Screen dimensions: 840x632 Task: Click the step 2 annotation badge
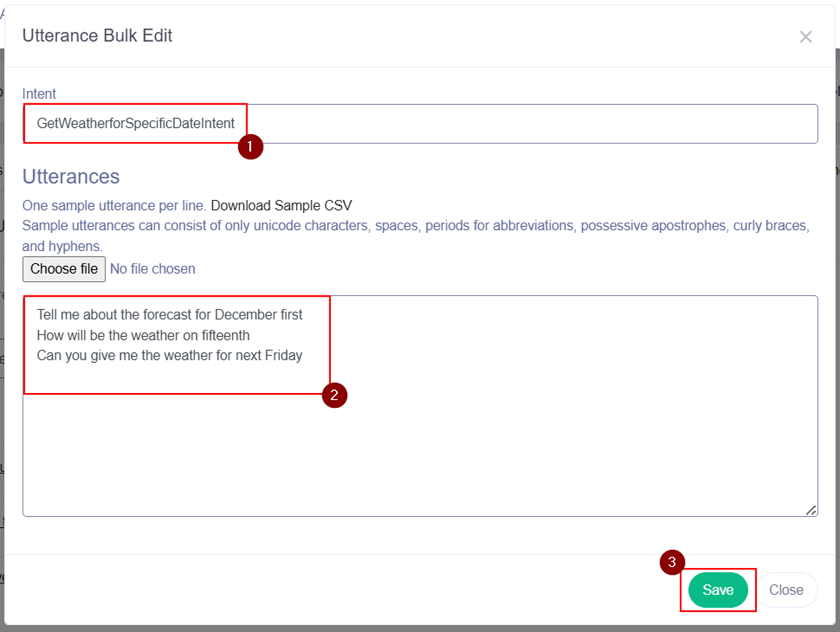(x=334, y=395)
